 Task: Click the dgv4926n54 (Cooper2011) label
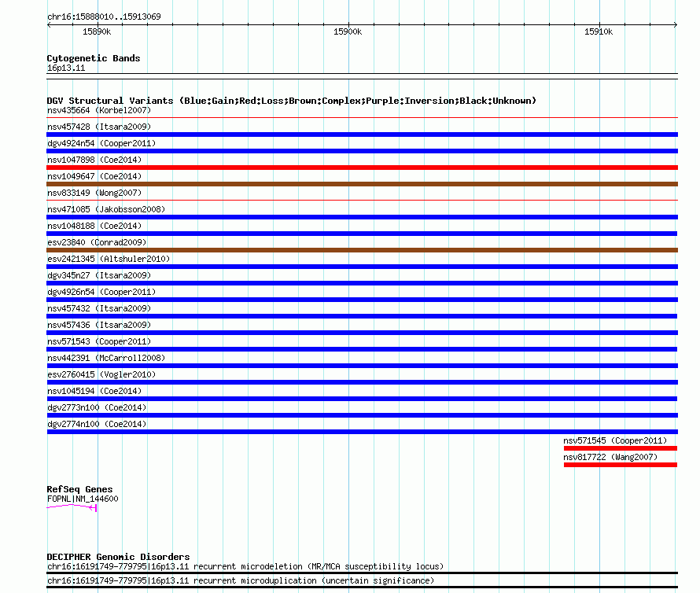pyautogui.click(x=101, y=292)
